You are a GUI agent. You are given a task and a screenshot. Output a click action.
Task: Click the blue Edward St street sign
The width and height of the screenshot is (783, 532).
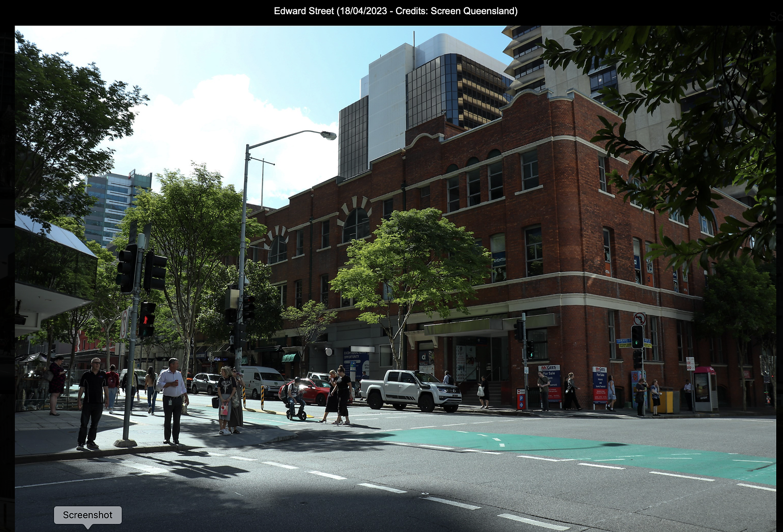pyautogui.click(x=623, y=341)
